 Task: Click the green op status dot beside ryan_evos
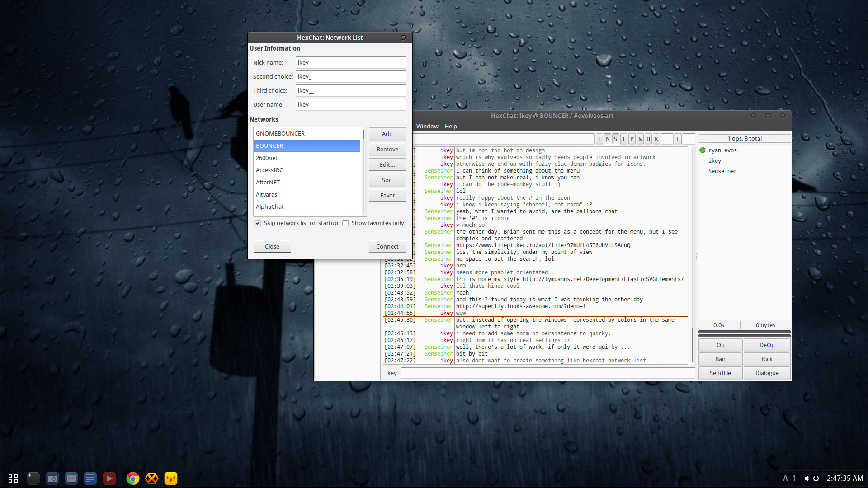tap(703, 150)
